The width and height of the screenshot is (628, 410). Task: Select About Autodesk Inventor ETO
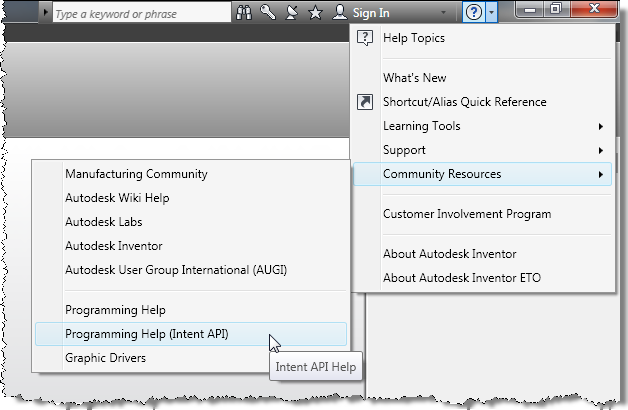(461, 278)
